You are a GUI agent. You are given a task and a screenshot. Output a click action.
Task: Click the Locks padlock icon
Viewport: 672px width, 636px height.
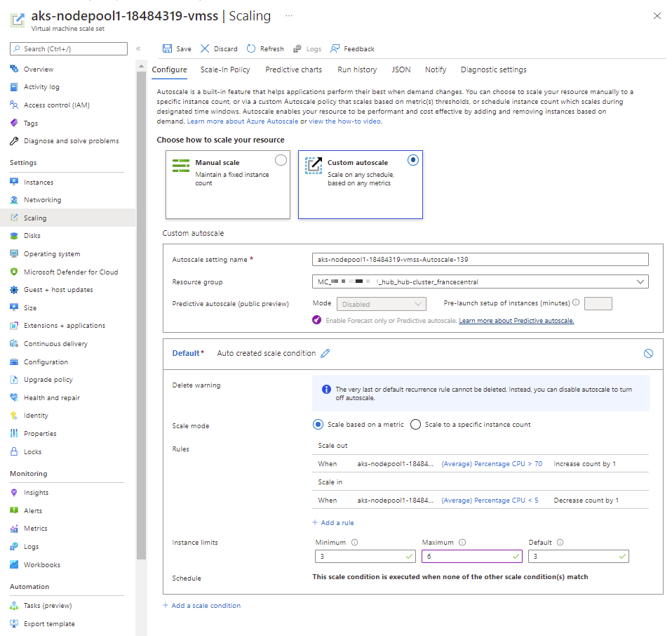click(14, 451)
